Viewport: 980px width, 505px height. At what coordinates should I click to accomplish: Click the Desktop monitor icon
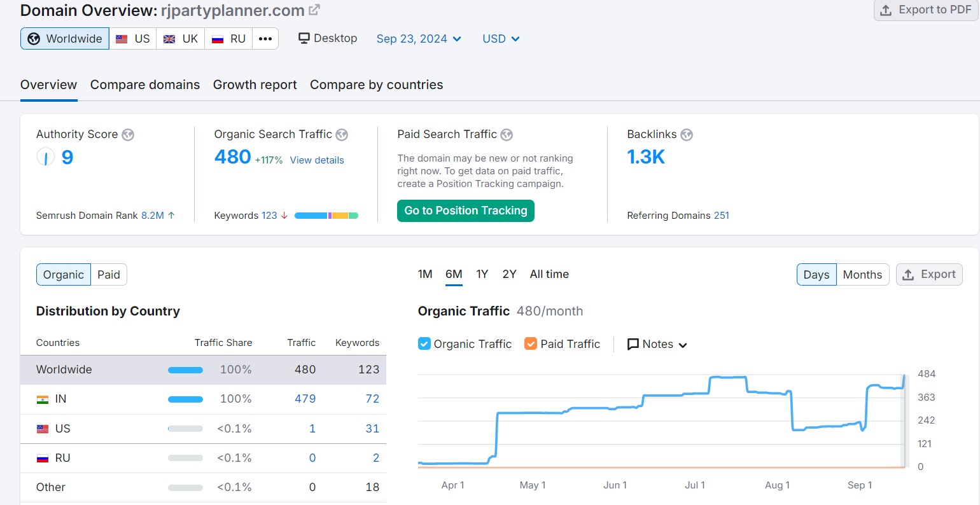click(x=304, y=38)
